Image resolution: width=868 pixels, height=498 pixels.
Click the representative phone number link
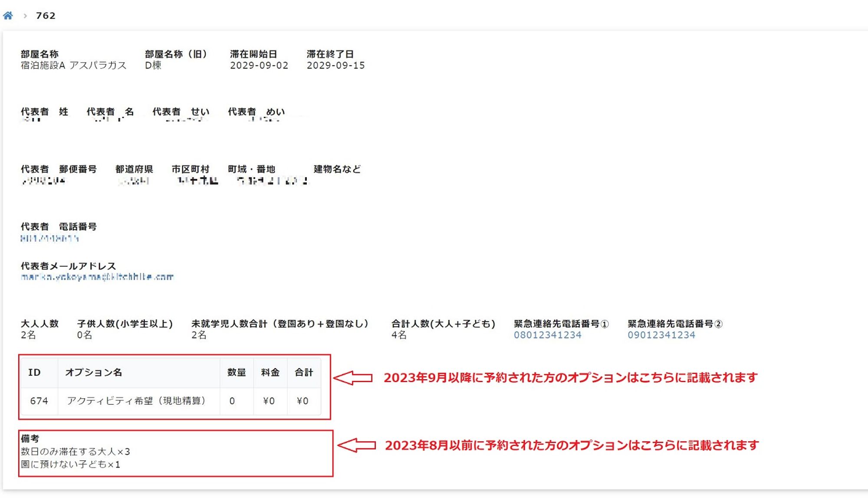click(49, 238)
